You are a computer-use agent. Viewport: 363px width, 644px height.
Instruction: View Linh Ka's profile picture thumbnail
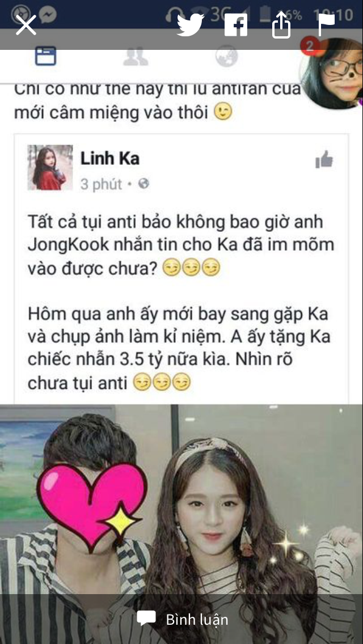[x=50, y=168]
